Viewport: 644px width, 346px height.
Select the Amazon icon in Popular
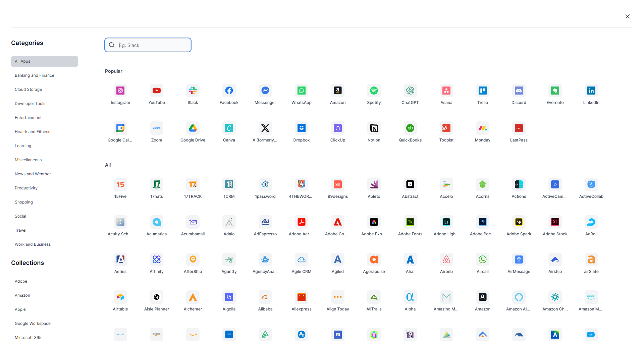click(x=338, y=91)
